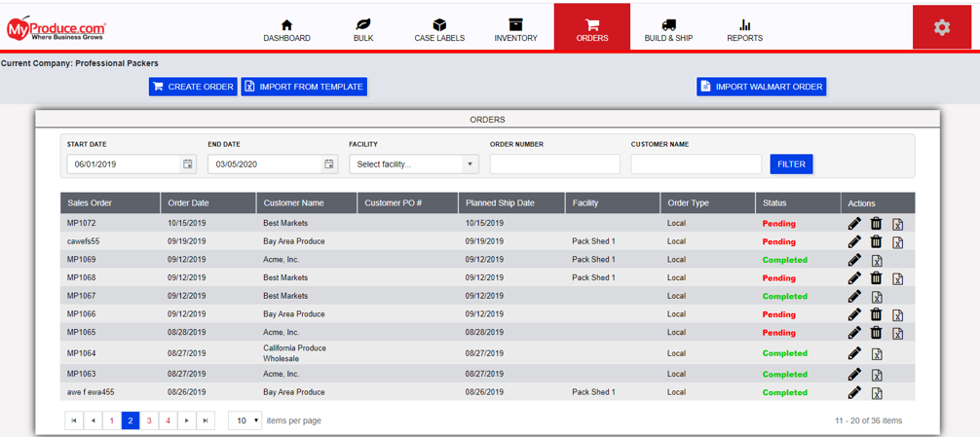Switch to the Inventory tab

515,30
